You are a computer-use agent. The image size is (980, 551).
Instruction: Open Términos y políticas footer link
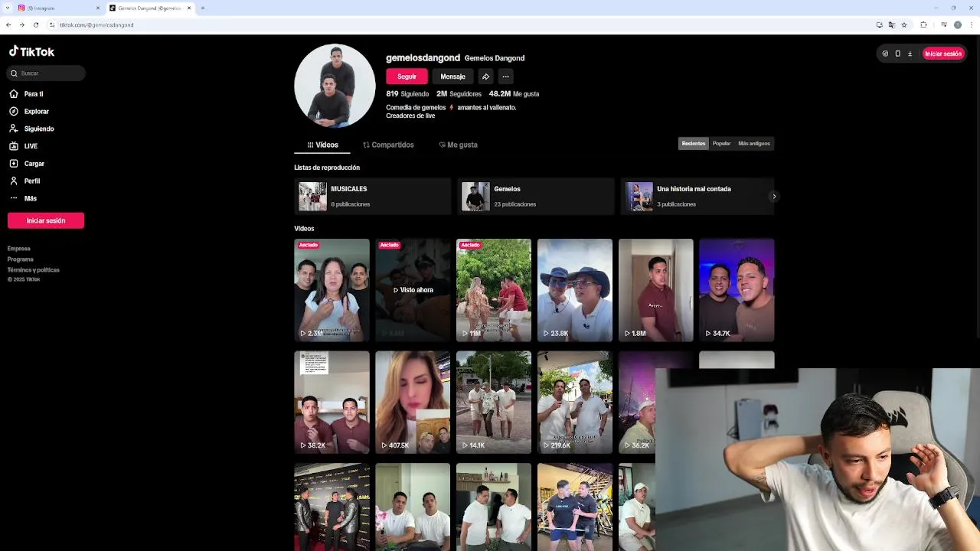[34, 270]
